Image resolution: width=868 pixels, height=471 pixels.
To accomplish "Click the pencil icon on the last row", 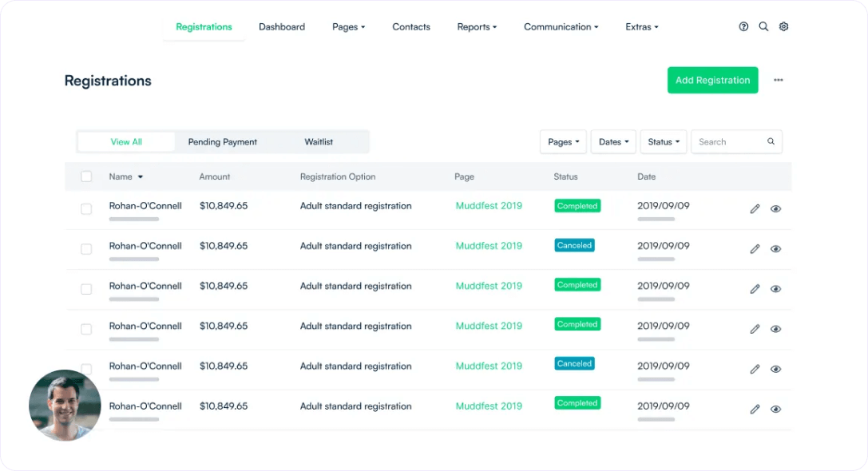I will (x=755, y=409).
